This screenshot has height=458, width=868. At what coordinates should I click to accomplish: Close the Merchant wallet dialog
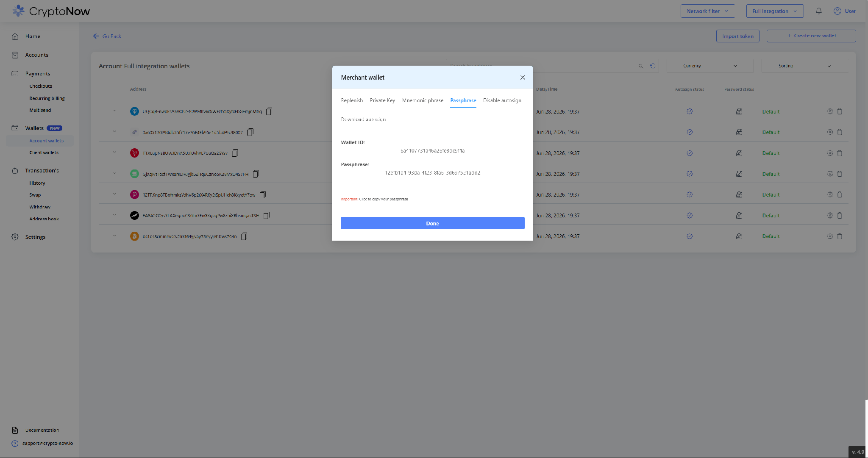523,78
